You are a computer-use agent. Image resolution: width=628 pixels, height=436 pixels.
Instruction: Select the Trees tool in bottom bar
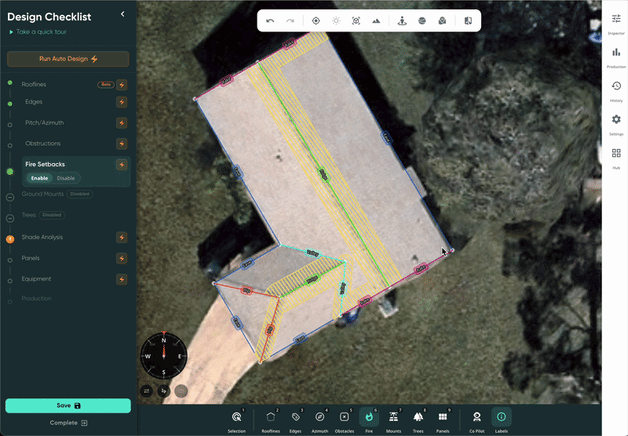click(418, 420)
